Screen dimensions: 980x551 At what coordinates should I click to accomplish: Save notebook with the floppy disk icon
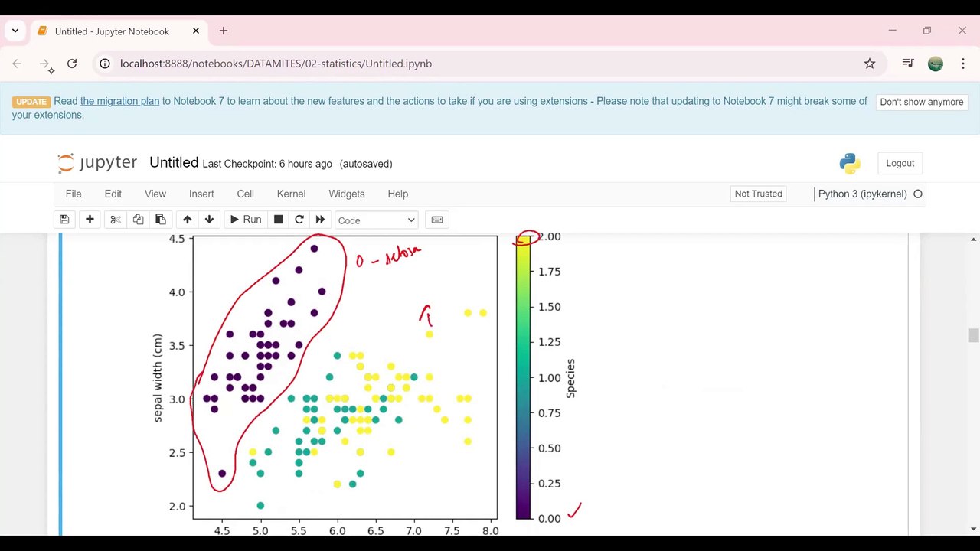(64, 220)
